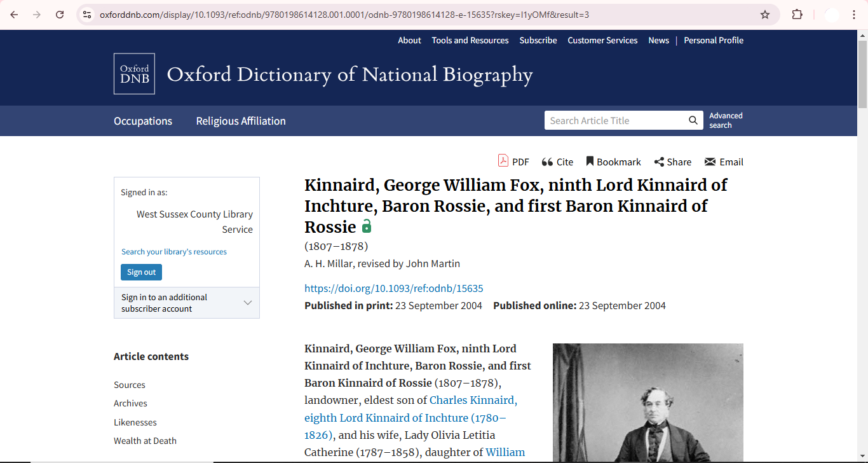This screenshot has width=868, height=463.
Task: Click the Oxford DNB logo
Action: tap(134, 74)
